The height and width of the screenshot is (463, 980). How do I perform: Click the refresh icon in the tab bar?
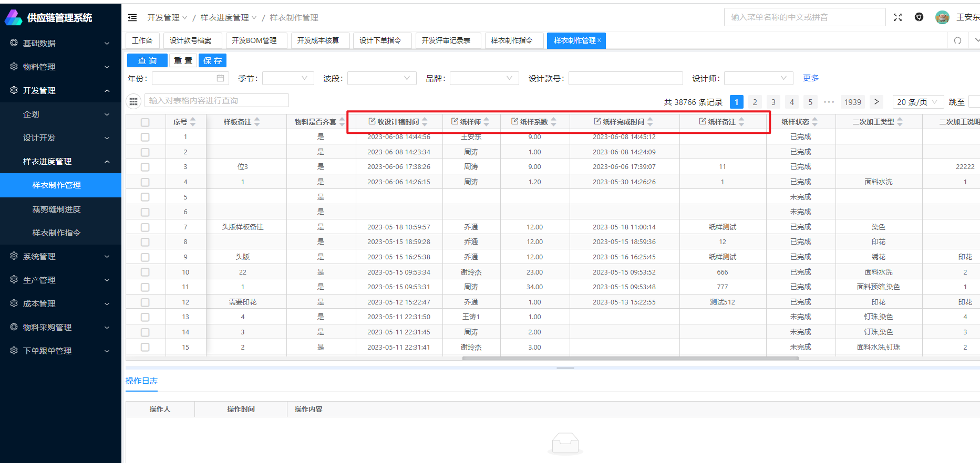tap(957, 40)
